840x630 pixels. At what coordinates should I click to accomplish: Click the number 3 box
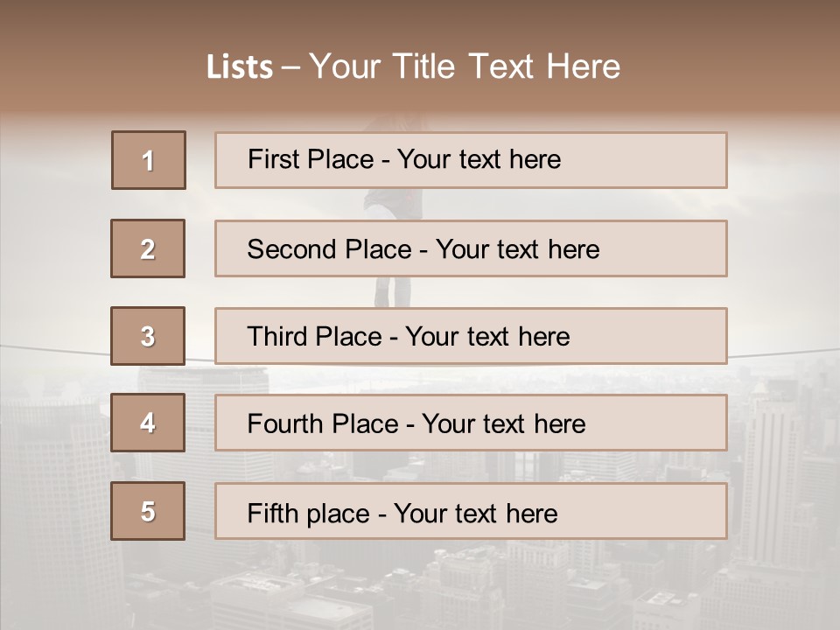click(148, 336)
